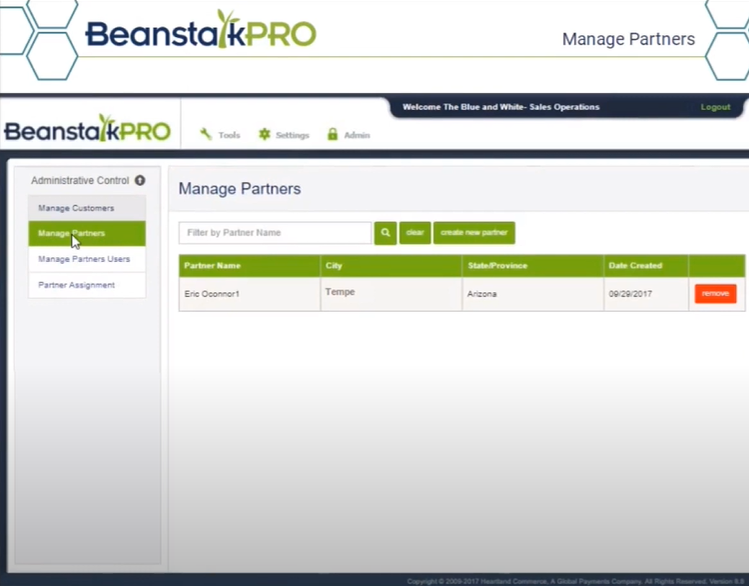The image size is (749, 586).
Task: Click the padlock Admin icon
Action: (332, 134)
